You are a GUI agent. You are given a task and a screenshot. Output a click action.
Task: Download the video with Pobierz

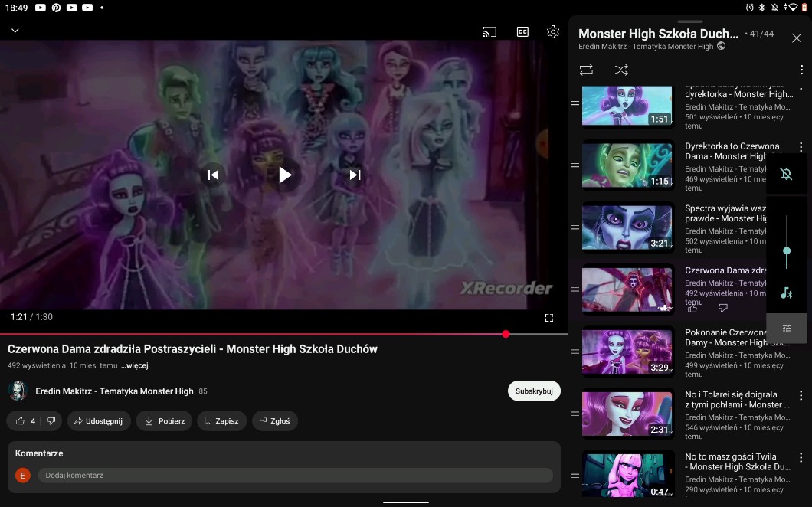(x=165, y=420)
